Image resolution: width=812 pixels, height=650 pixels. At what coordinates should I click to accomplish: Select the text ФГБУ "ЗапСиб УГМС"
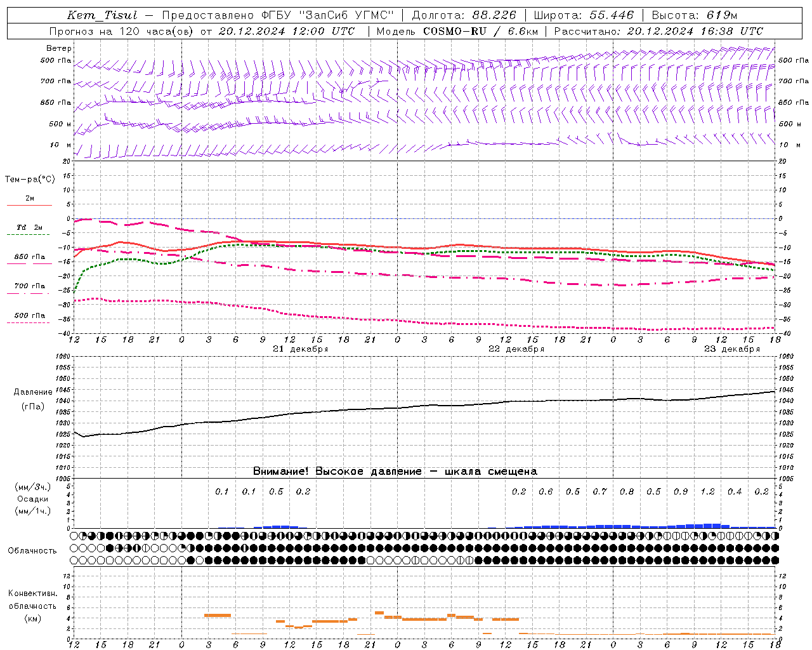[x=327, y=15]
